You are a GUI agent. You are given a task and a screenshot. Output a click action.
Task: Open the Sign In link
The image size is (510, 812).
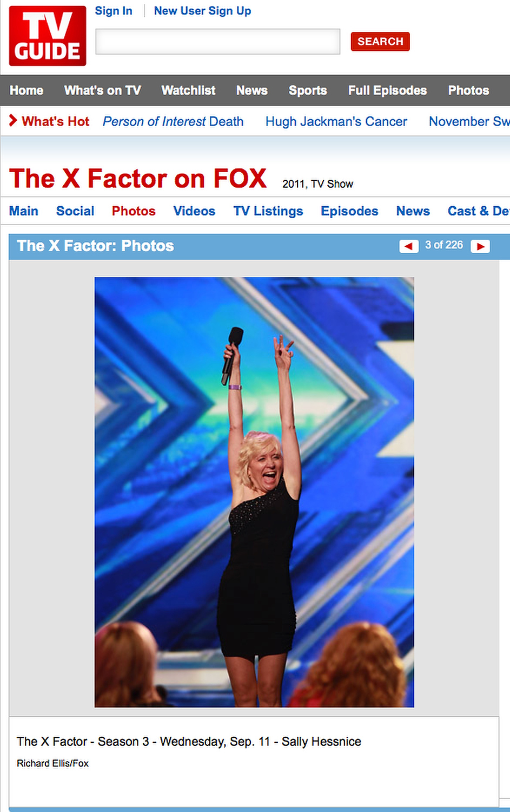point(114,11)
